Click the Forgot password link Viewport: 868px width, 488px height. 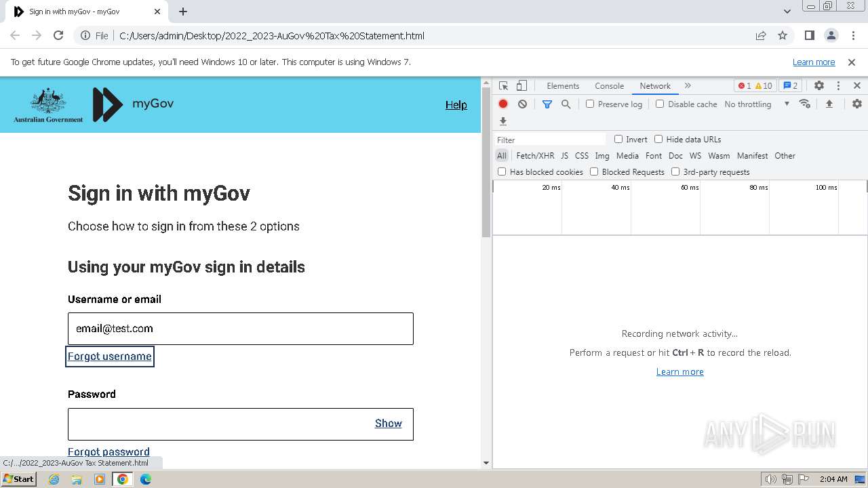pyautogui.click(x=108, y=452)
